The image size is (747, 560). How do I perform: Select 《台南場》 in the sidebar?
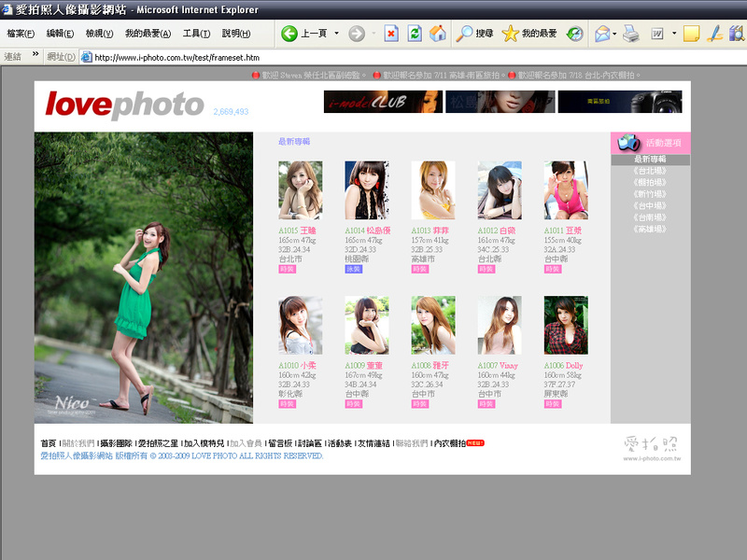click(x=650, y=217)
